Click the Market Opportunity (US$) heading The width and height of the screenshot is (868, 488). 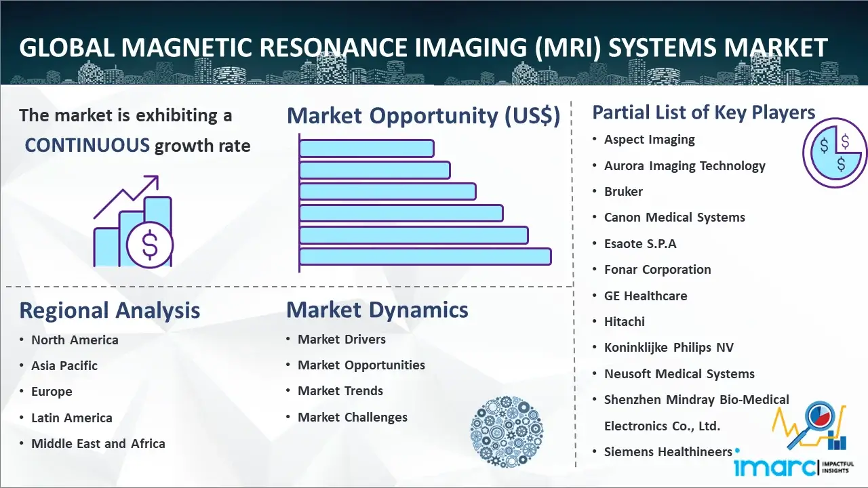[x=423, y=116]
